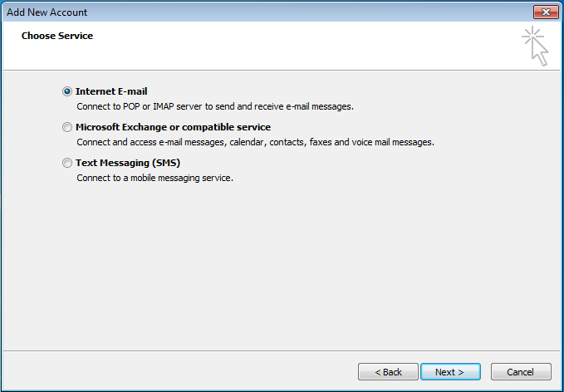Close the Add New Account dialog
564x392 pixels.
[545, 12]
